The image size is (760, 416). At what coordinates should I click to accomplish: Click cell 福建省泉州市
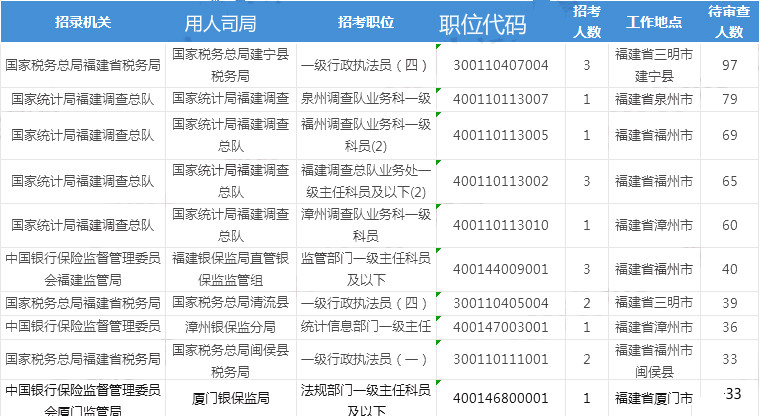(654, 99)
